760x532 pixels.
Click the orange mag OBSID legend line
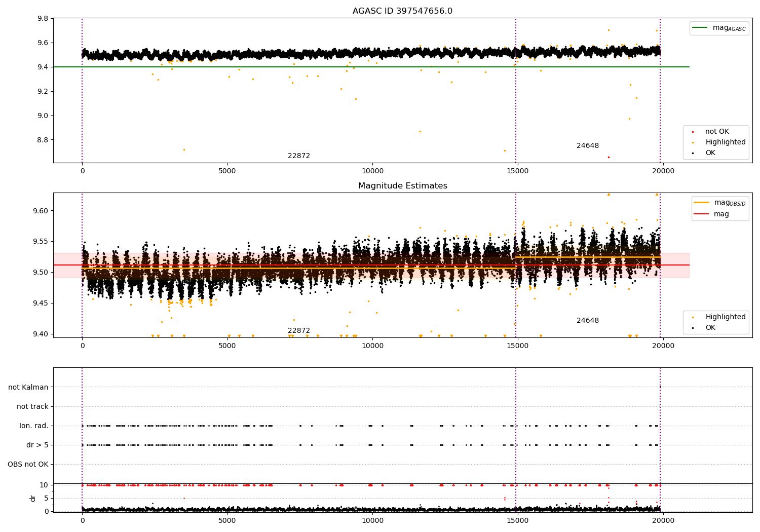tap(702, 203)
